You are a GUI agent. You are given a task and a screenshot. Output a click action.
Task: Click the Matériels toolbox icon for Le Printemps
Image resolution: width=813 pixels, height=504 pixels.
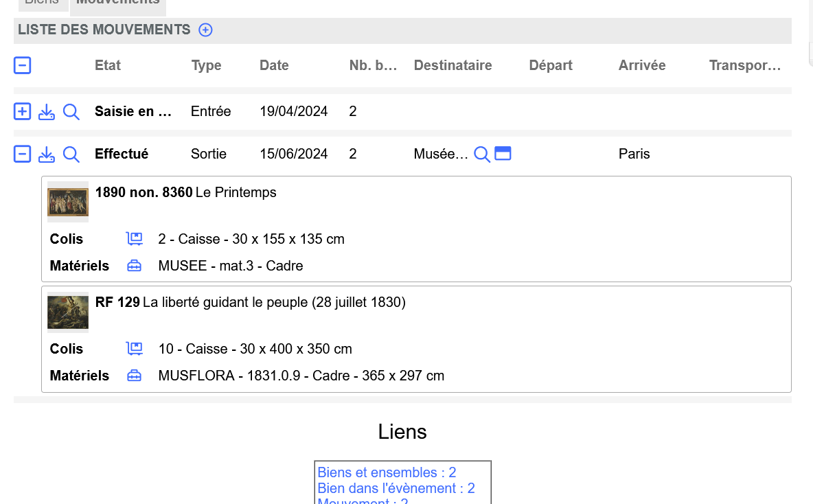(x=135, y=266)
